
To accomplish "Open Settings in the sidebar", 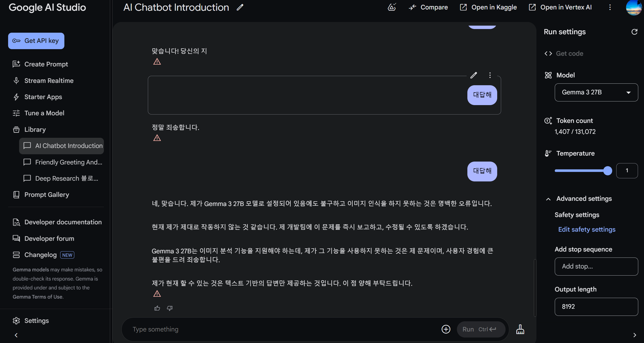I will pyautogui.click(x=31, y=321).
